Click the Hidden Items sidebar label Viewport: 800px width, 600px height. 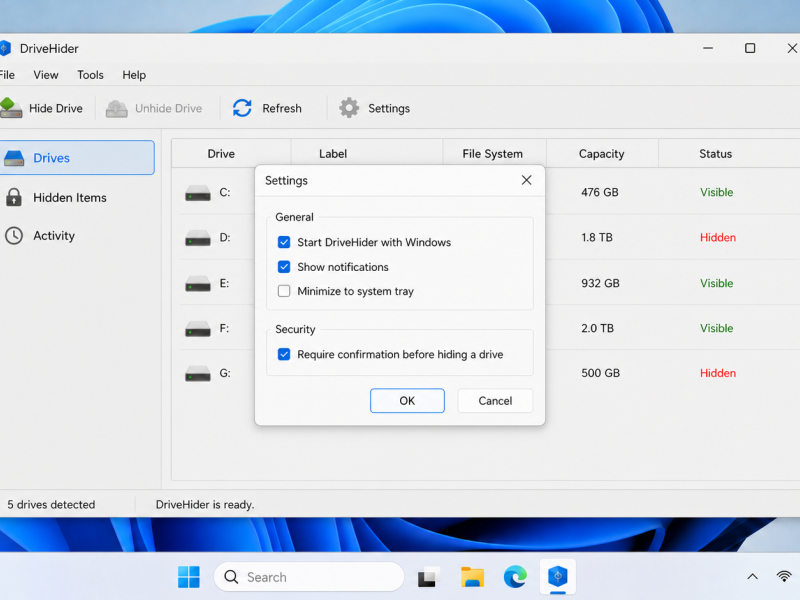70,197
